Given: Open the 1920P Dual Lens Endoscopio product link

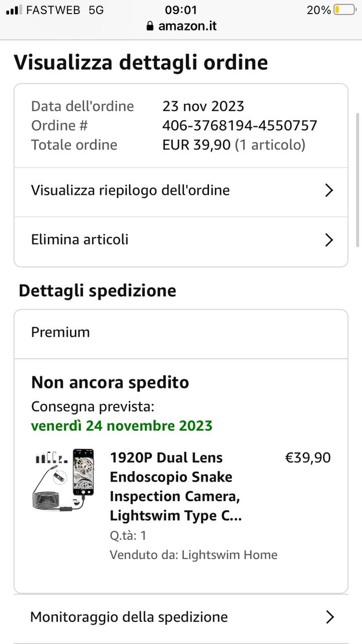Looking at the screenshot, I should [175, 487].
